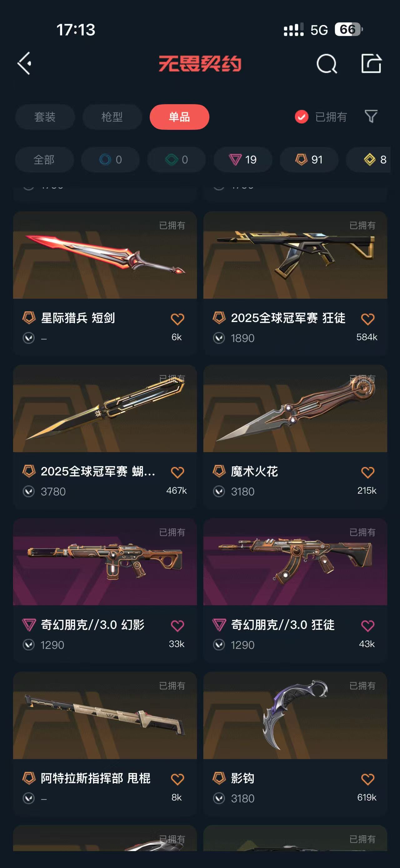
Task: Like the 奇幻朋克//3.0 幻影 heart icon
Action: point(177,626)
